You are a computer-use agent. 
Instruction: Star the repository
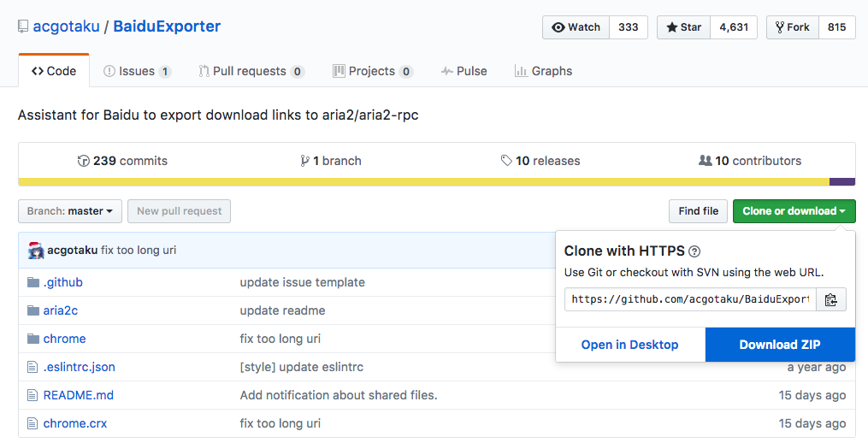[x=683, y=27]
